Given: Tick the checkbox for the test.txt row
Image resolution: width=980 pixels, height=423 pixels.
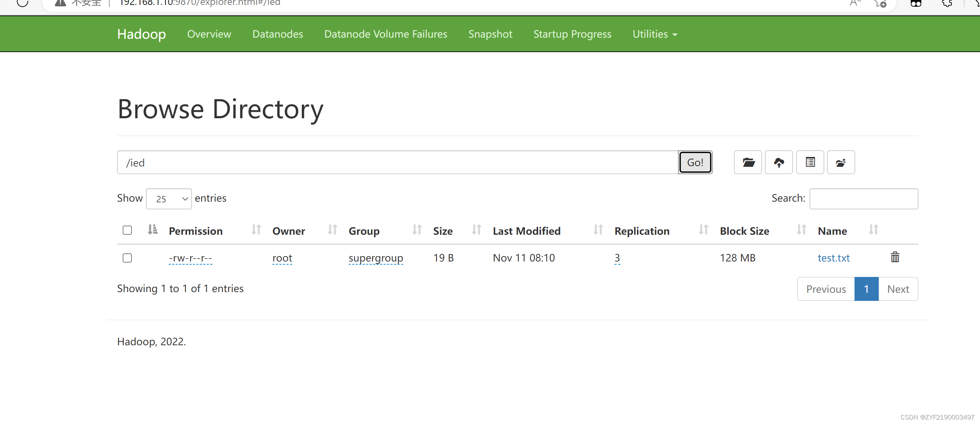Looking at the screenshot, I should pyautogui.click(x=127, y=258).
